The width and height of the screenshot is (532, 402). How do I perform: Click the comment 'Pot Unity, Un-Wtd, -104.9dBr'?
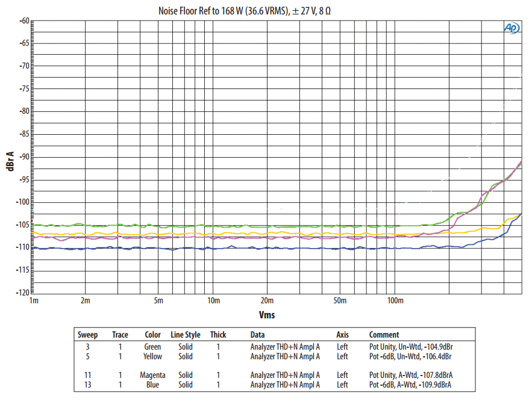coord(411,347)
